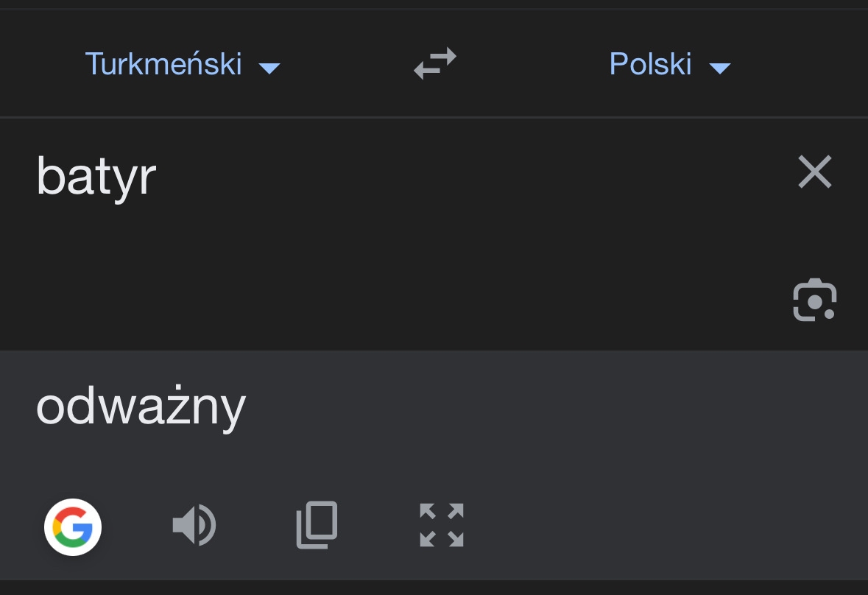Expand the arrow next to Turkmeński
Viewport: 868px width, 595px height.
[x=269, y=68]
